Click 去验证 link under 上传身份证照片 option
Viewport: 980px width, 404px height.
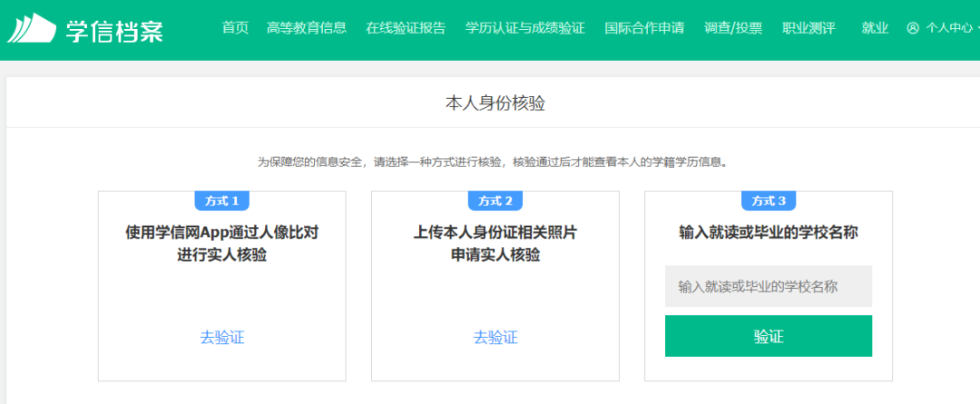(x=495, y=338)
